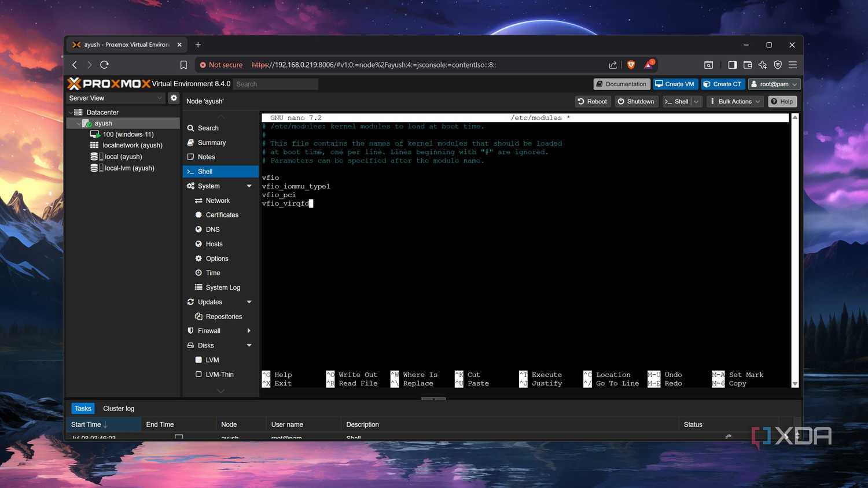
Task: Open node Options menu item
Action: click(x=220, y=258)
